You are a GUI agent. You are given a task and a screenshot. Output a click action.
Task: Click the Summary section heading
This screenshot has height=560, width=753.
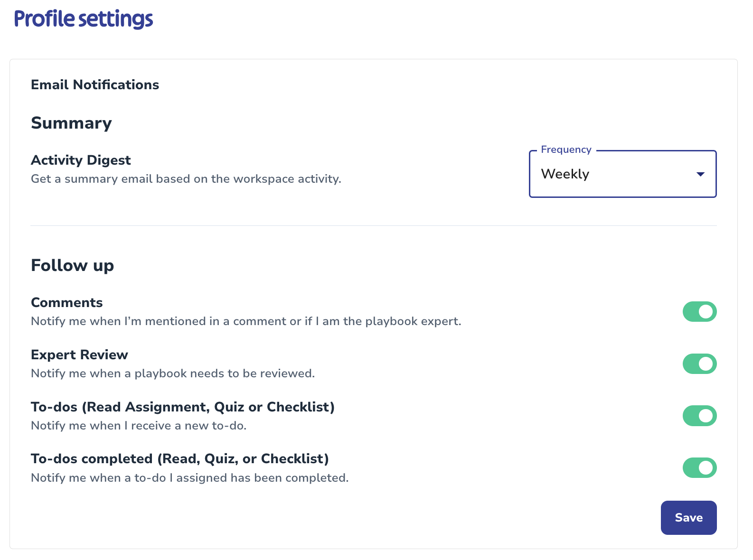tap(71, 123)
